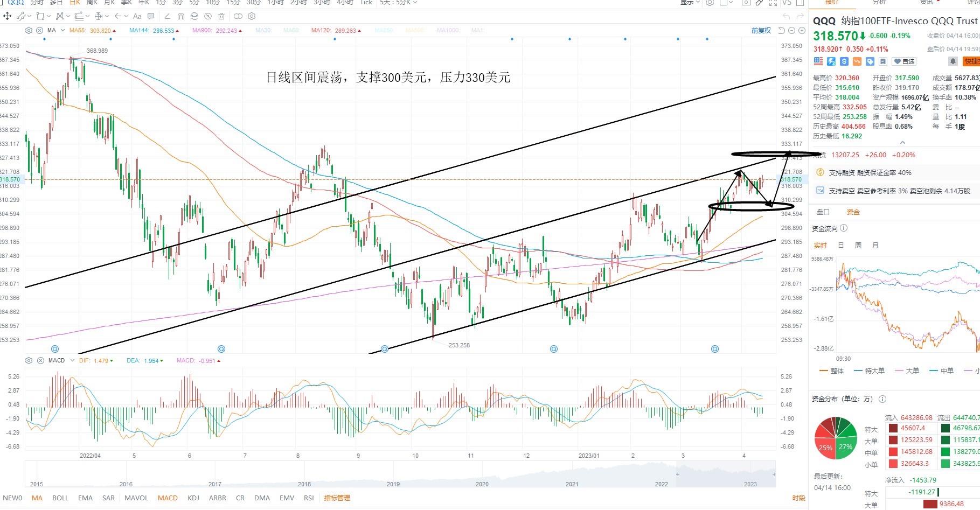Zoom out chart with minus icon

[791, 31]
